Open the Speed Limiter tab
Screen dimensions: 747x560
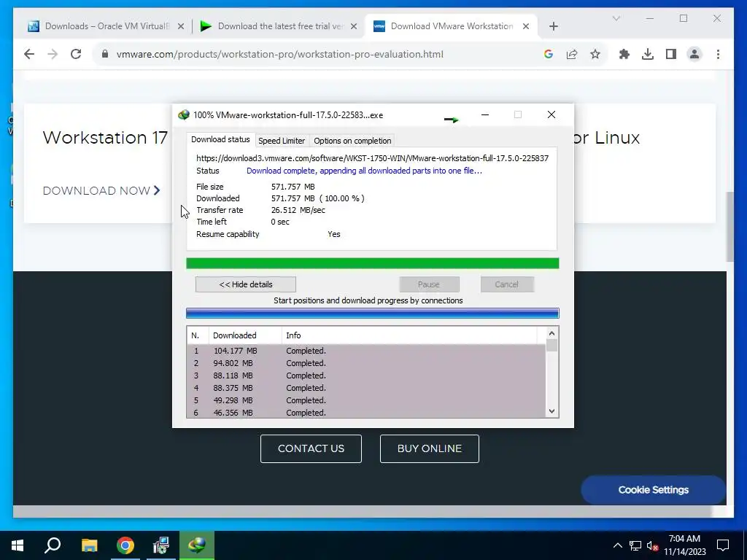coord(282,141)
